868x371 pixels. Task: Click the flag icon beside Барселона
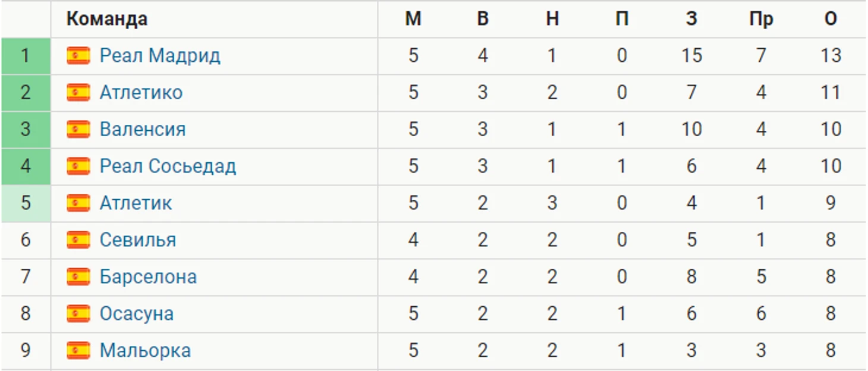tap(78, 277)
